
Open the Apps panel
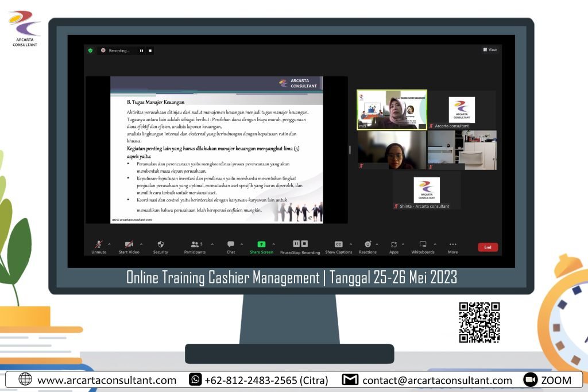393,244
